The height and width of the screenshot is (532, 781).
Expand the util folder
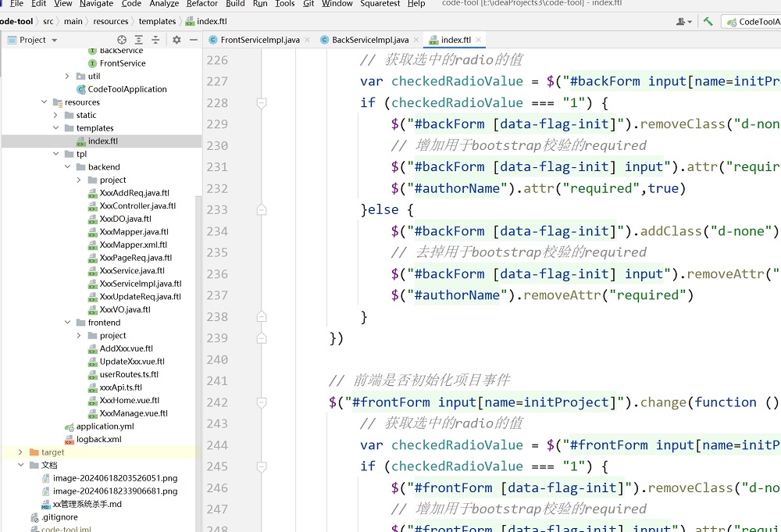(67, 77)
